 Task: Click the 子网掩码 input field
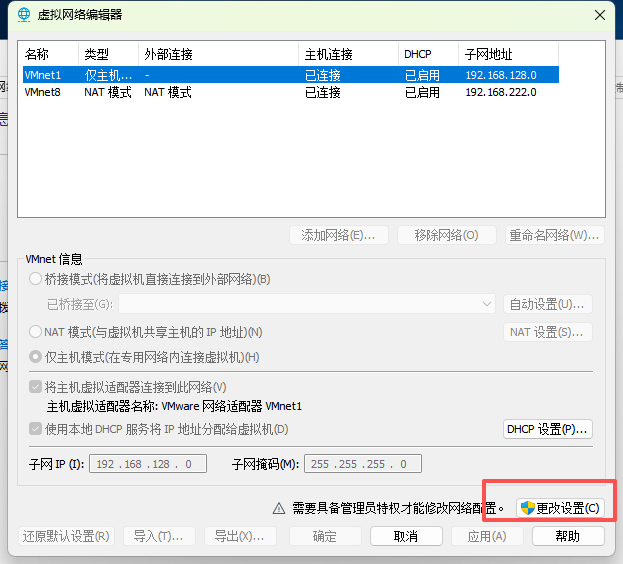click(363, 464)
